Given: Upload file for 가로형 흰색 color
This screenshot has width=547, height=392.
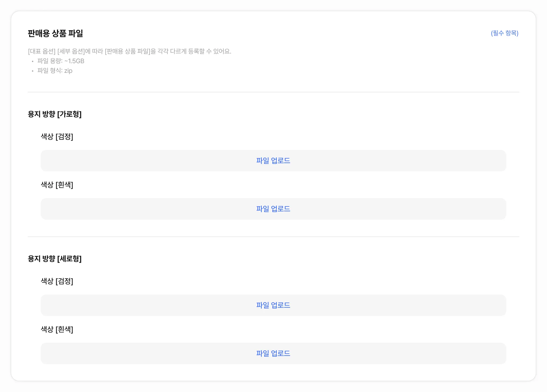Looking at the screenshot, I should [273, 209].
